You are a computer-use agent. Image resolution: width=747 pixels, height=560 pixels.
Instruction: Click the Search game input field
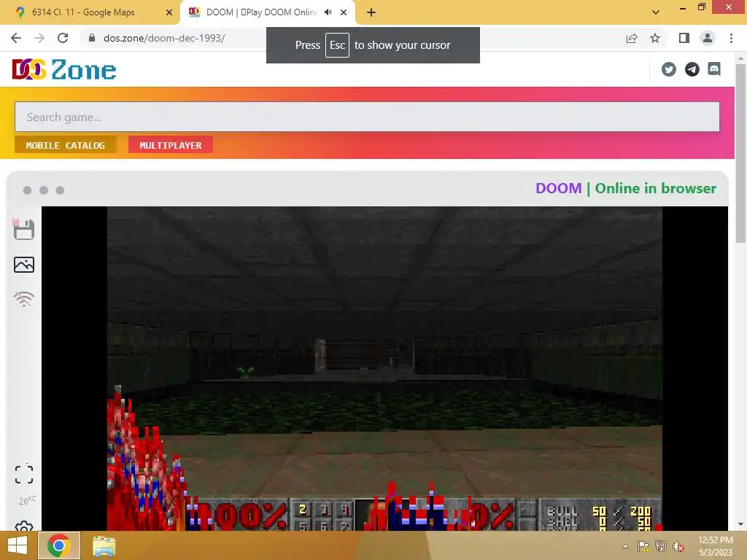(x=367, y=117)
